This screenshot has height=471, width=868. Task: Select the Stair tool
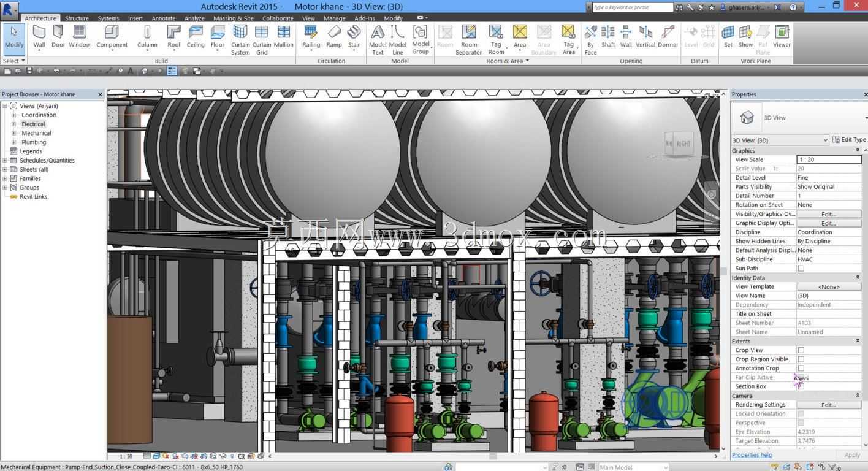coord(354,37)
